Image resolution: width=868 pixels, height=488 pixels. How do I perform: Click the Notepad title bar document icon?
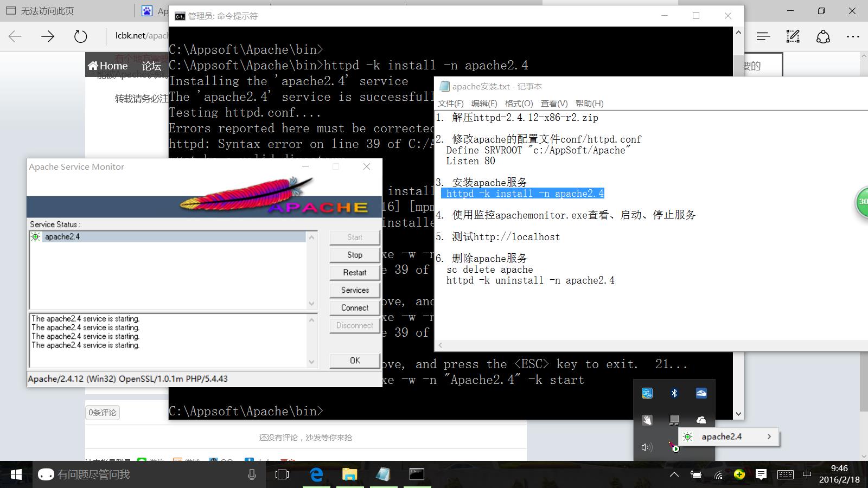445,86
